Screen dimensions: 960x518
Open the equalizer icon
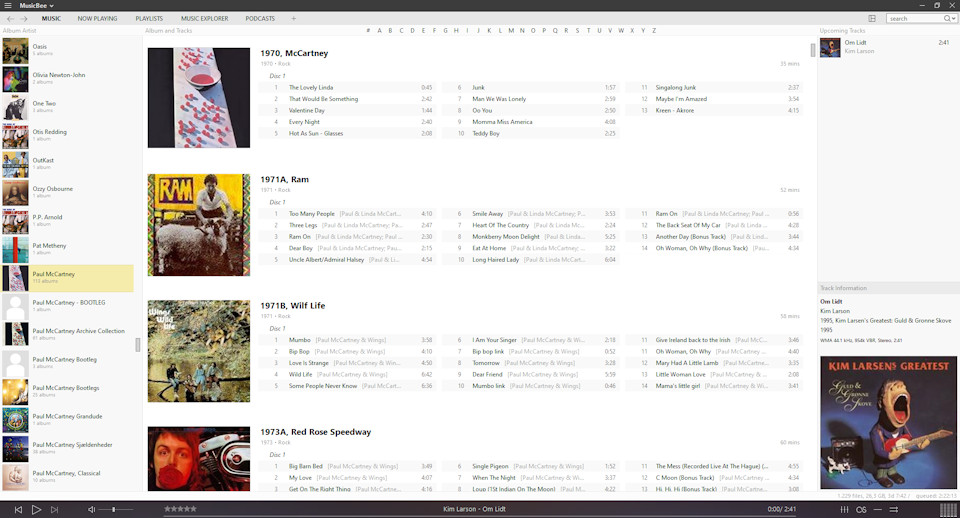pos(844,509)
